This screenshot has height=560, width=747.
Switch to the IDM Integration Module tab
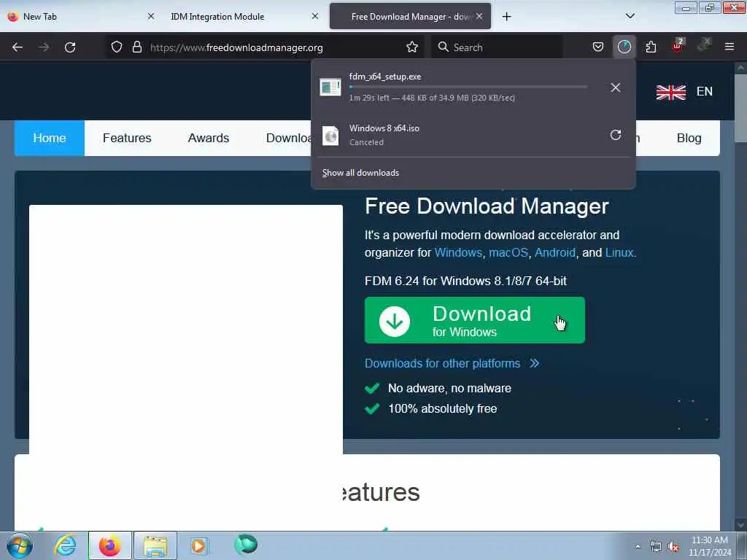243,16
